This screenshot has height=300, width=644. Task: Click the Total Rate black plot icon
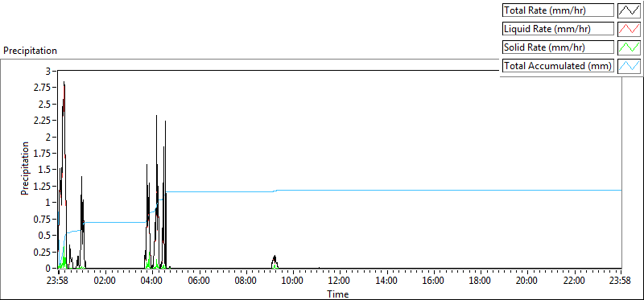click(x=629, y=10)
